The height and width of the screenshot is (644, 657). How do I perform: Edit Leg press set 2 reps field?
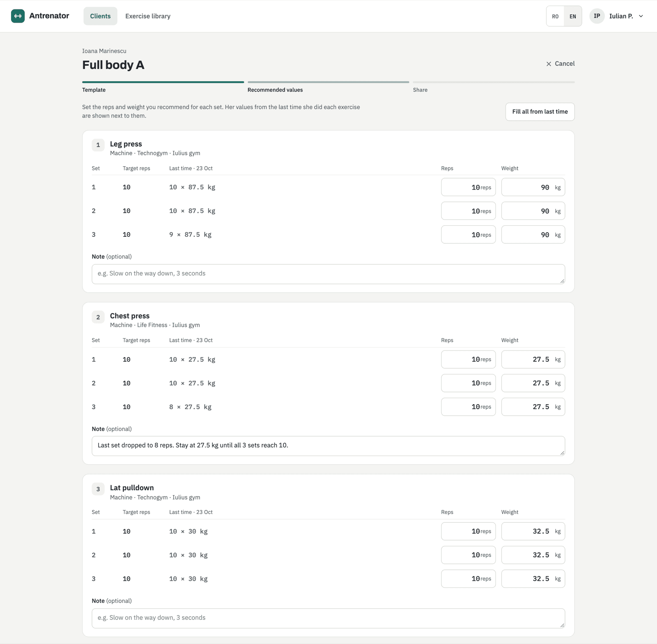[x=468, y=211]
